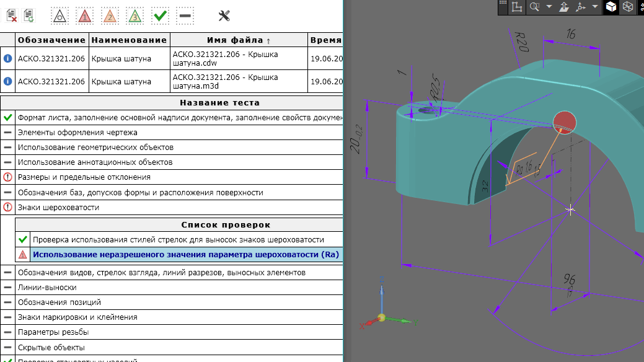Activate the zoom window magnifier tool
Viewport: 644px width, 362px height.
pos(534,7)
